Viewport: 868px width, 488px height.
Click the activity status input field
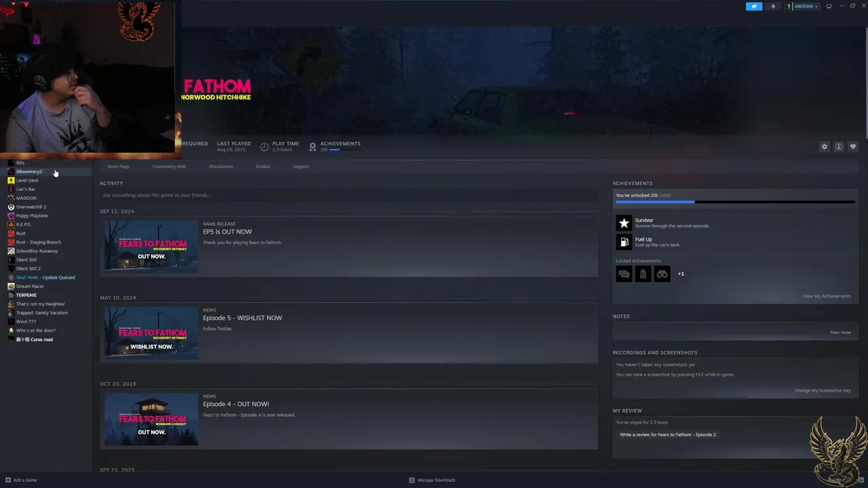tap(349, 195)
